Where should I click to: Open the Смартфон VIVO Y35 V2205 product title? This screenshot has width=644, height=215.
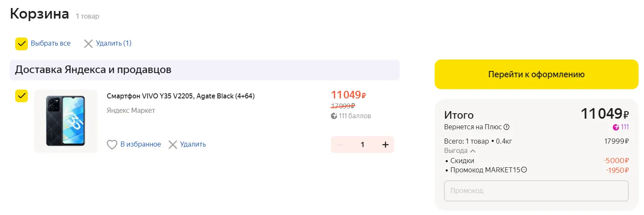181,96
